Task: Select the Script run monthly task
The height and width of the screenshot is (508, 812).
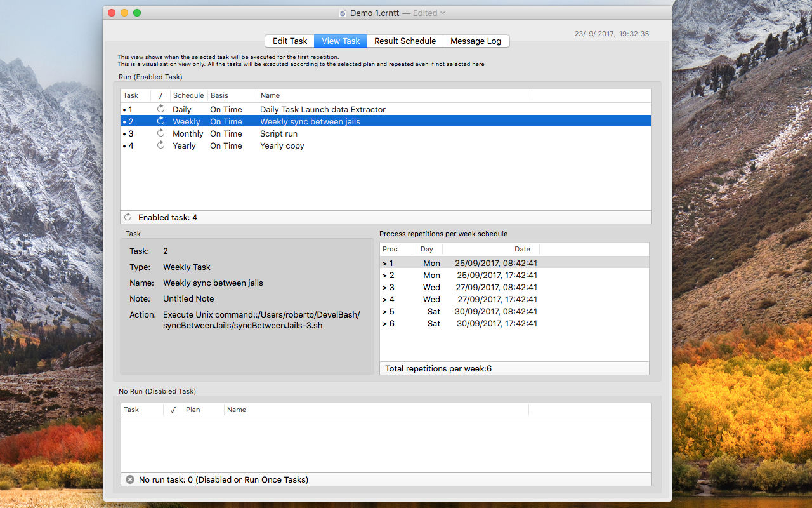Action: 278,133
